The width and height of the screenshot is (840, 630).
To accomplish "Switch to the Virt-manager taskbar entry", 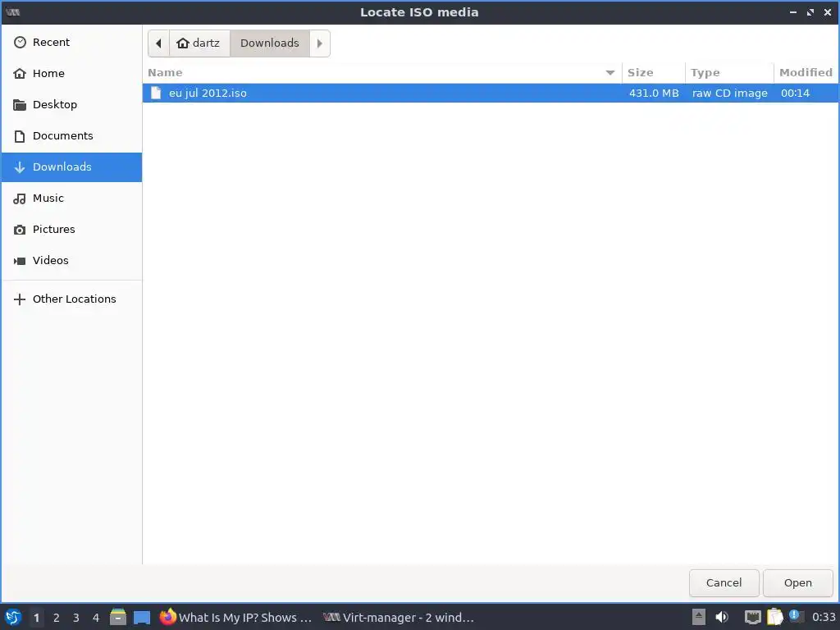I will (399, 618).
